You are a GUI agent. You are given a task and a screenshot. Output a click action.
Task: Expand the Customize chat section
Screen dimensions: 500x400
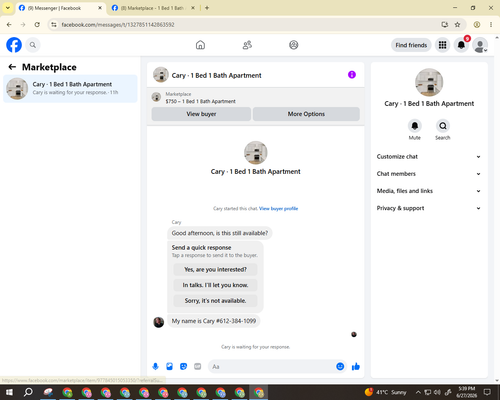point(429,157)
